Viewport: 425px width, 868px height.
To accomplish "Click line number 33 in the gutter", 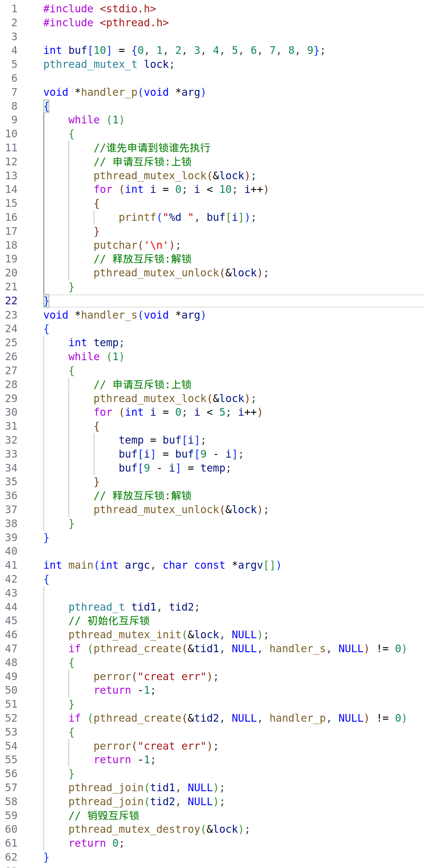I will [x=11, y=454].
